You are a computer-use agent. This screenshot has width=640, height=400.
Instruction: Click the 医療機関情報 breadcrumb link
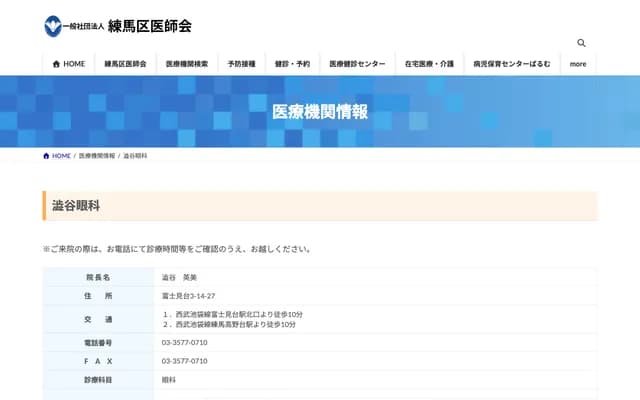(97, 156)
